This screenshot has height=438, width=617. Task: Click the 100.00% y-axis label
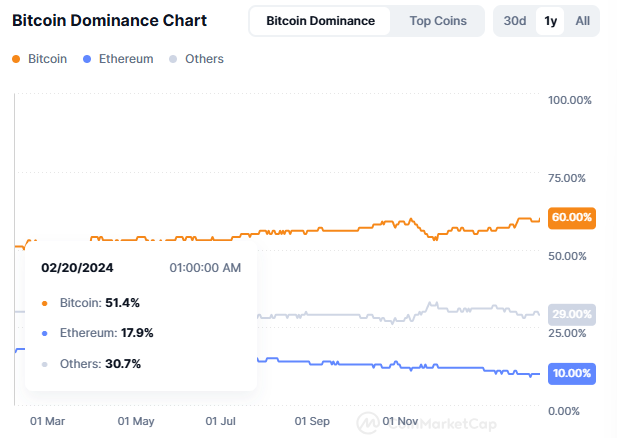[x=570, y=100]
